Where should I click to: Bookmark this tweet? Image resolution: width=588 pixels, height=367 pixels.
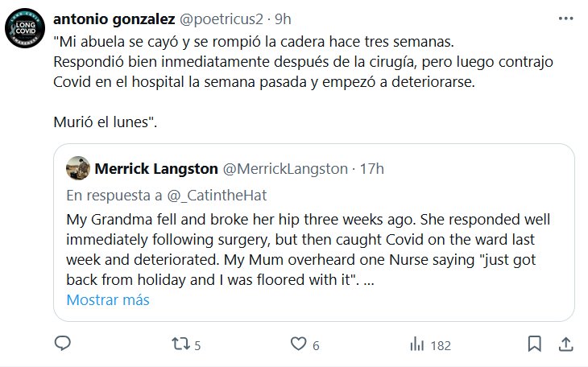tap(534, 344)
